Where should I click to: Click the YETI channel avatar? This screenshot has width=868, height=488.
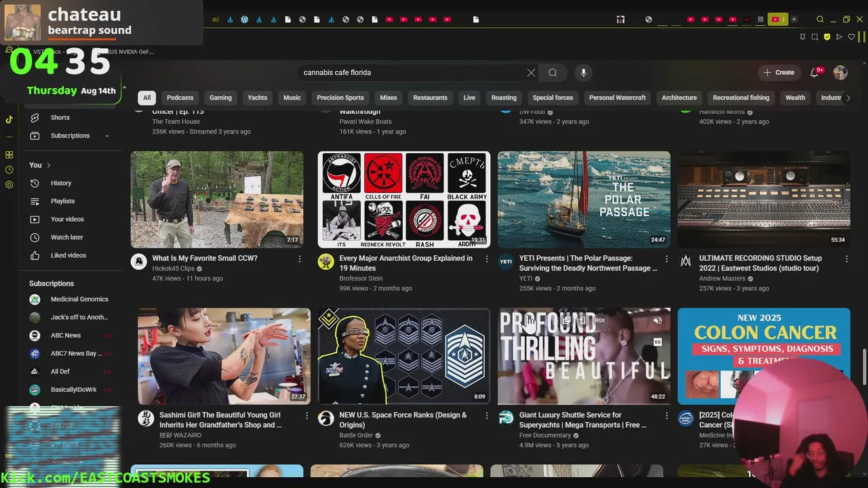[x=506, y=262]
